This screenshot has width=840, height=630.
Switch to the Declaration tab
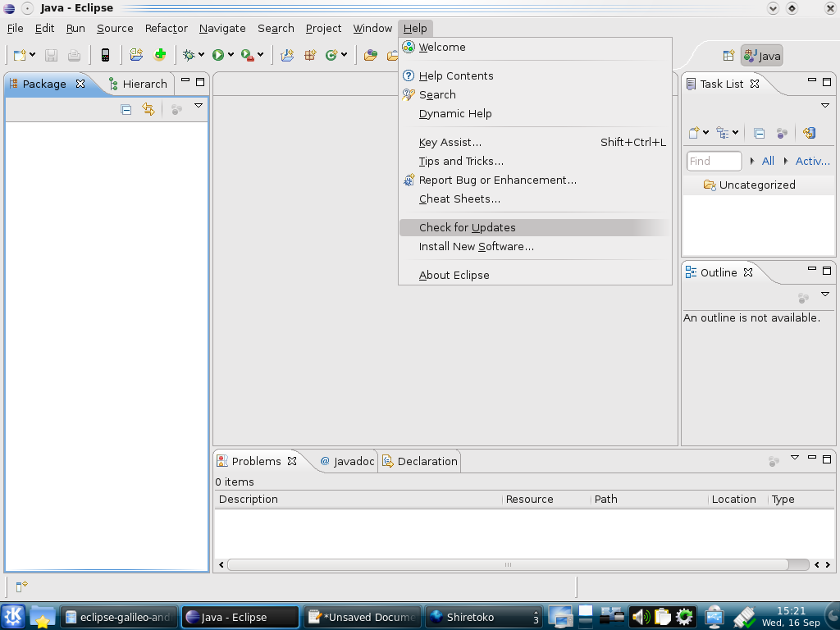[x=420, y=461]
